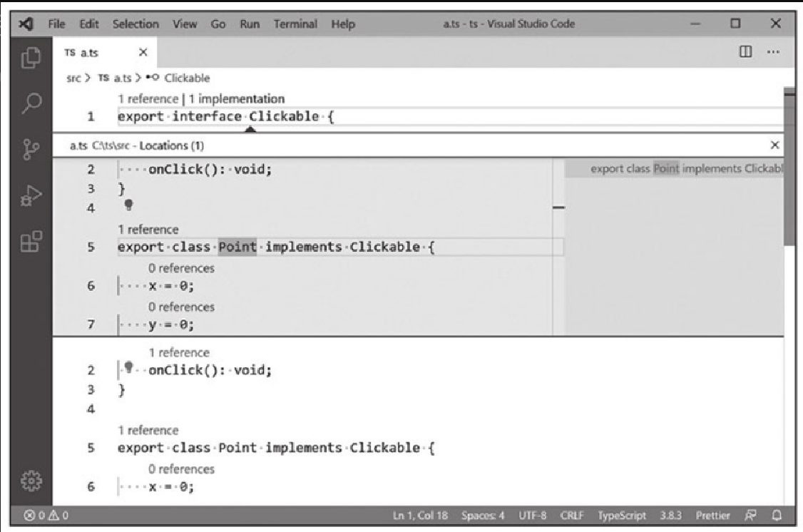Select 'export class Point implements' result in peek list
The height and width of the screenshot is (532, 803).
(x=675, y=169)
